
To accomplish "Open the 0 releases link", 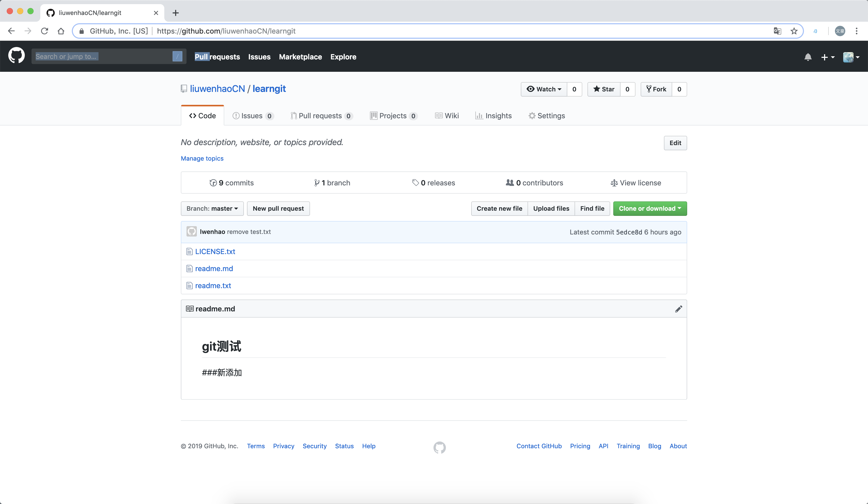I will pos(433,183).
